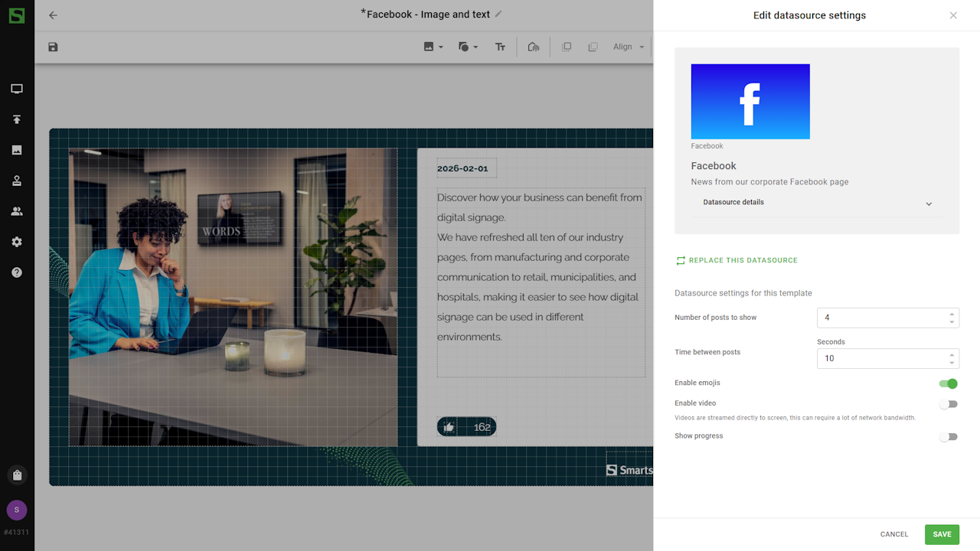
Task: Open the settings gear in sidebar
Action: pyautogui.click(x=17, y=242)
